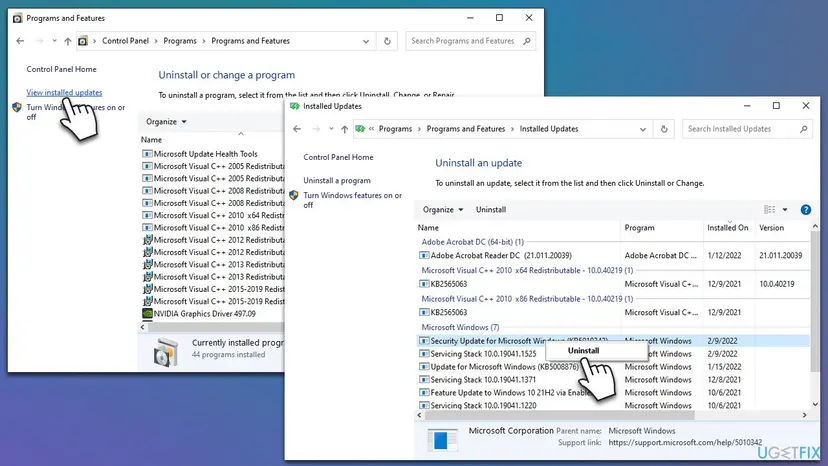The image size is (828, 466).
Task: Click the up arrow in Installed Updates window
Action: 344,129
